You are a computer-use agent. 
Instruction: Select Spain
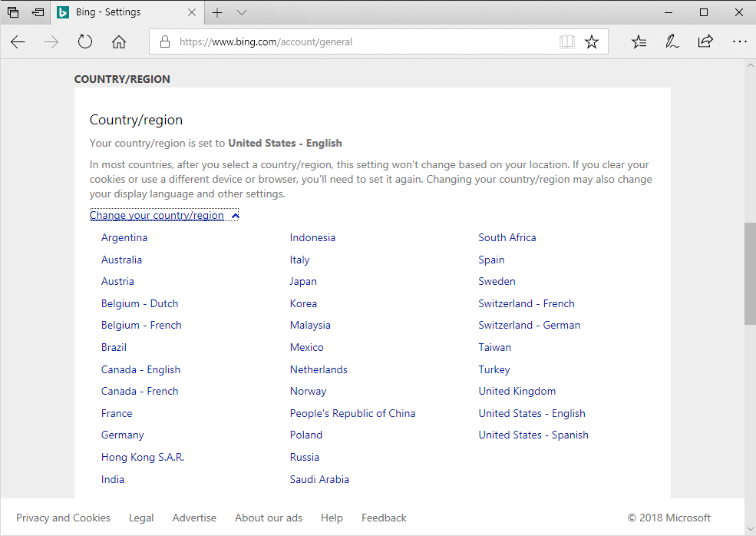click(x=491, y=260)
